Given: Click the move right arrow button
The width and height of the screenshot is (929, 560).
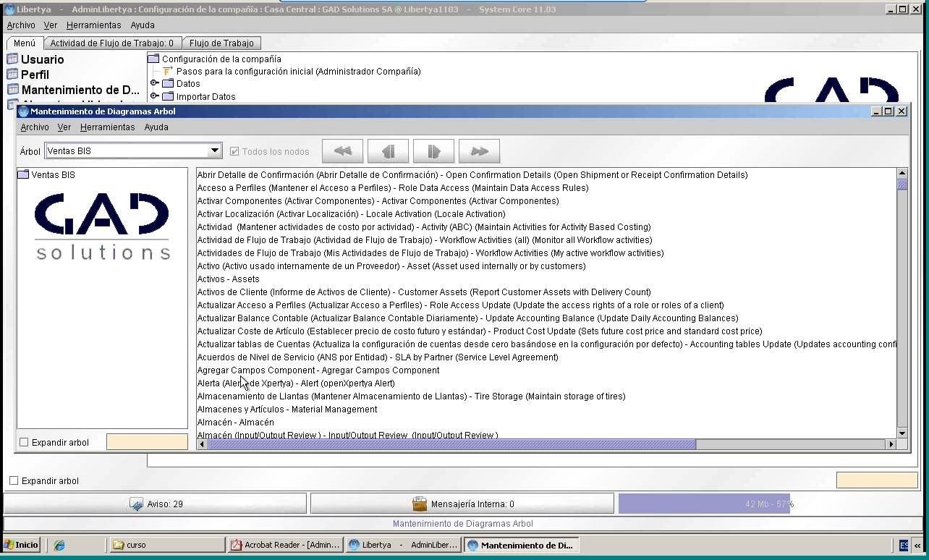Looking at the screenshot, I should 433,151.
